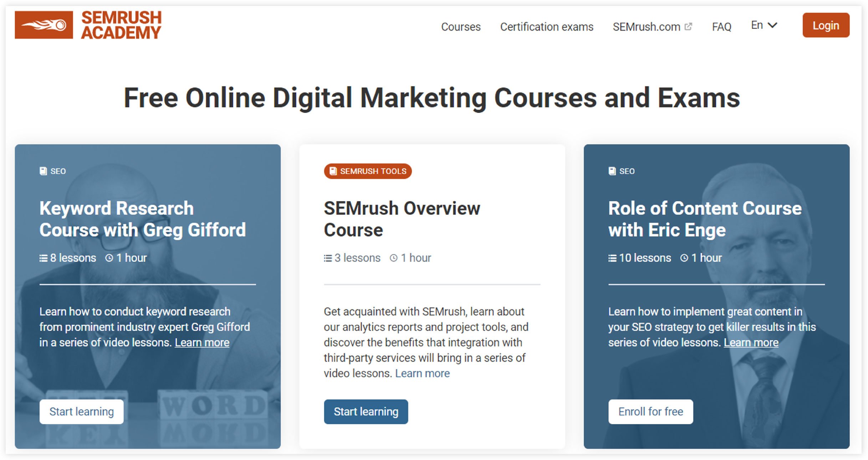This screenshot has width=868, height=460.
Task: Click the '8 lessons' text
Action: pos(73,258)
